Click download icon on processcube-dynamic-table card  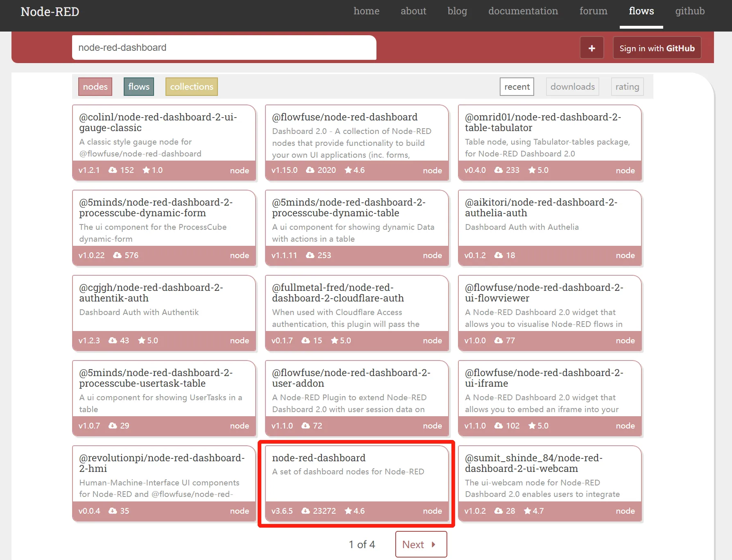tap(310, 255)
